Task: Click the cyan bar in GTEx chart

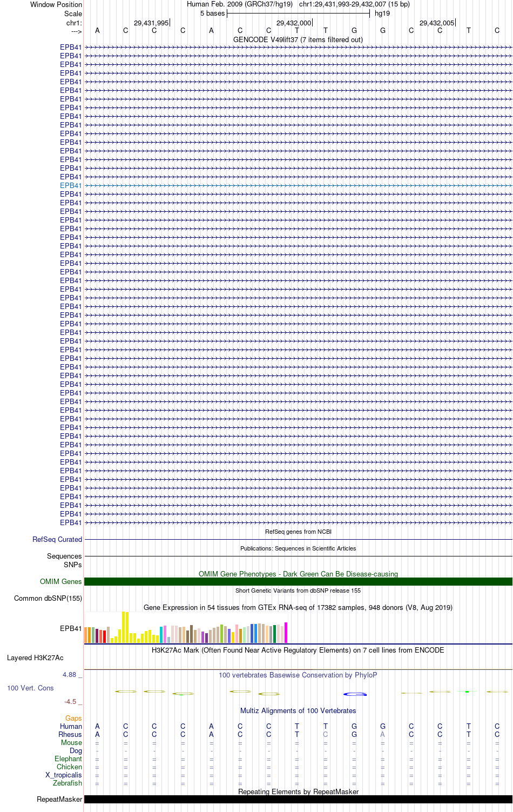Action: pyautogui.click(x=161, y=635)
